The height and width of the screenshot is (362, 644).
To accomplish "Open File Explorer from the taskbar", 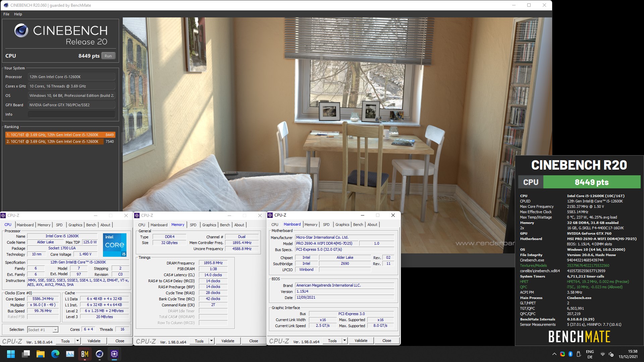I will pos(41,354).
